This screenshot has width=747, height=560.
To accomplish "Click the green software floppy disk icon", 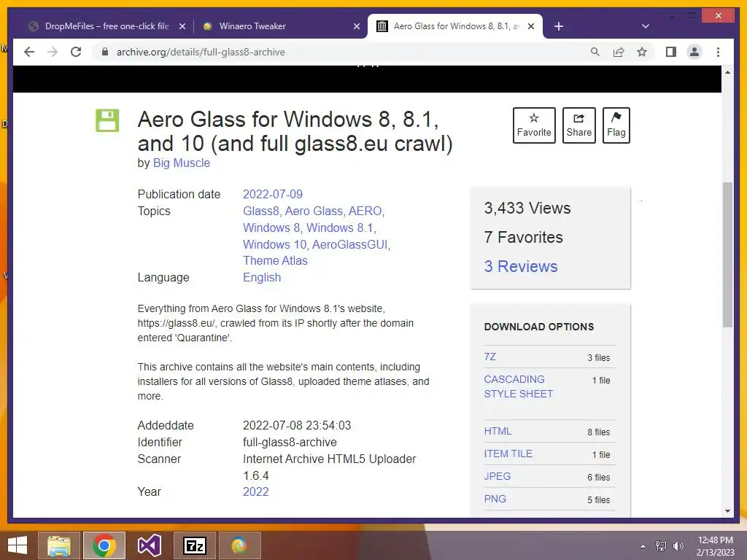I will click(107, 120).
